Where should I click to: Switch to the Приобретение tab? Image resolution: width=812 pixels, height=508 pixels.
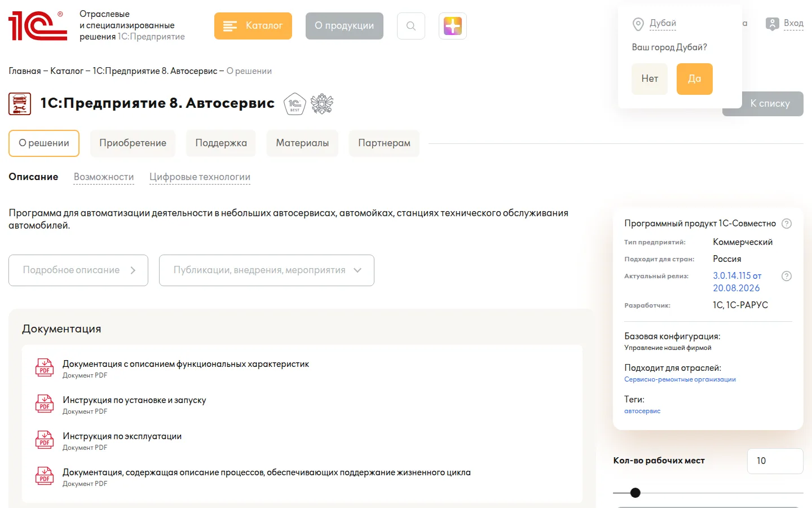[x=133, y=143]
